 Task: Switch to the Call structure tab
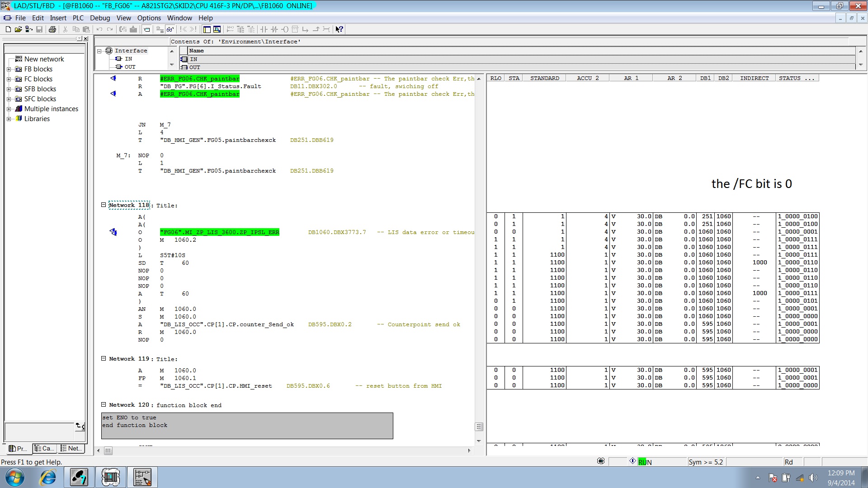pyautogui.click(x=44, y=448)
